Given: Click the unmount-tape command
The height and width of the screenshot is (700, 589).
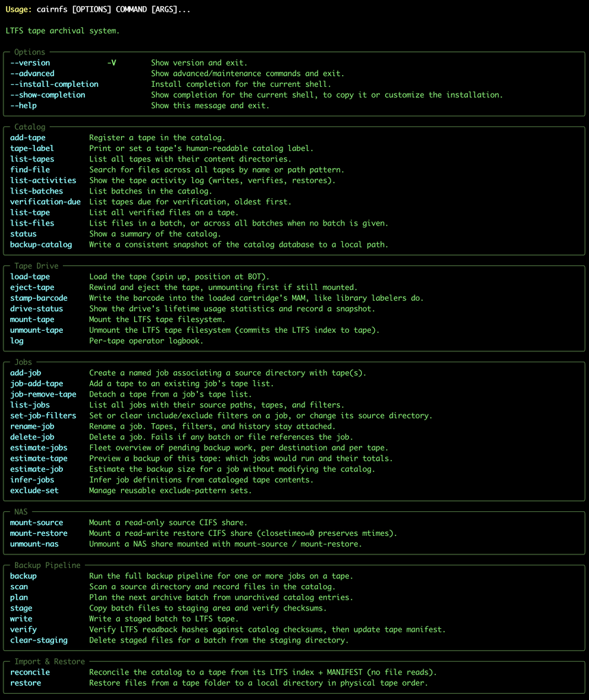Looking at the screenshot, I should 37,331.
